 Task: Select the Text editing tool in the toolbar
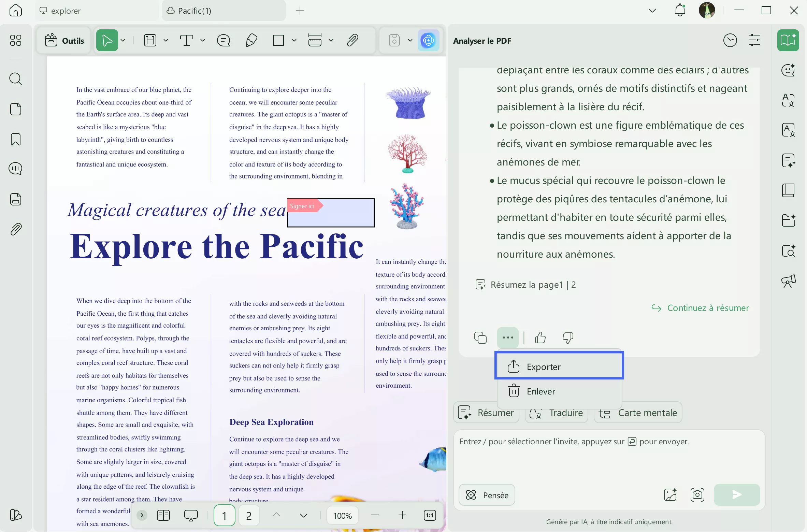[x=187, y=40]
